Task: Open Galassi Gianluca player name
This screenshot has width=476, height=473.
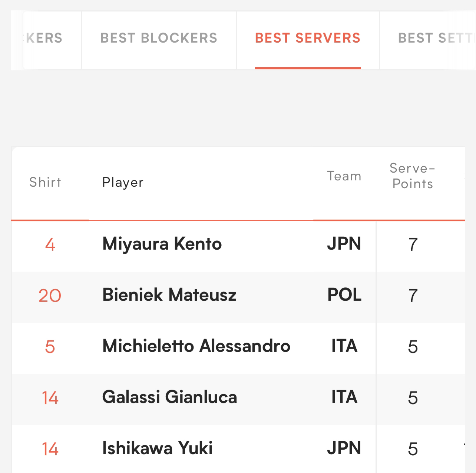Action: click(169, 397)
